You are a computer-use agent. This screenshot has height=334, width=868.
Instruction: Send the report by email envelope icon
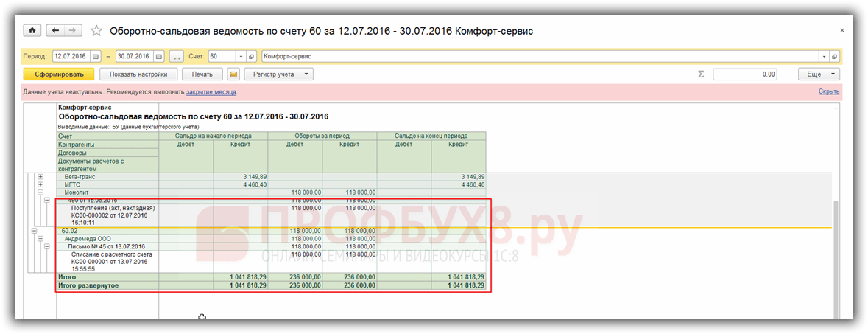tap(233, 74)
